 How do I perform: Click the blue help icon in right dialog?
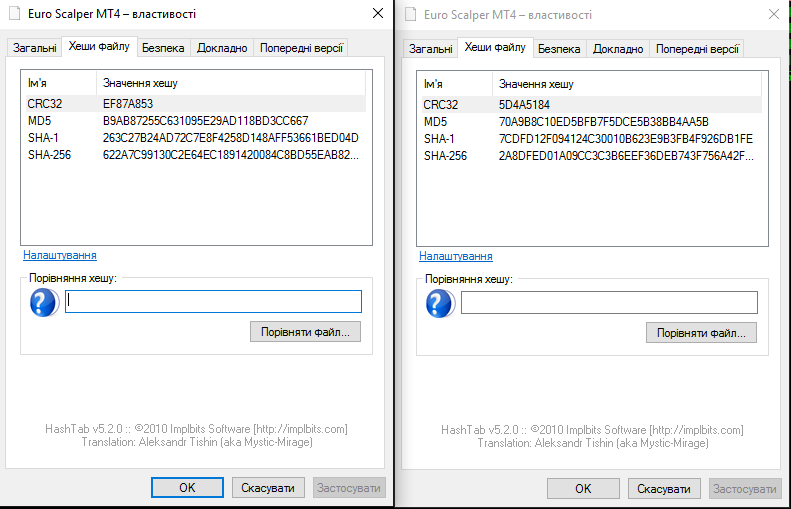point(440,304)
